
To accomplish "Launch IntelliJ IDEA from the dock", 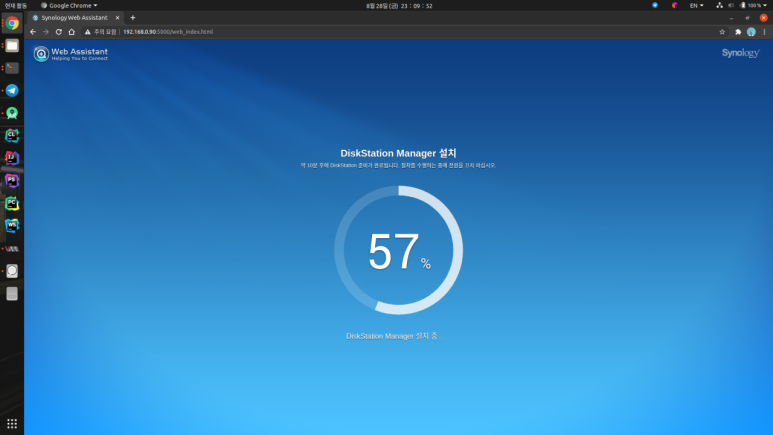I will click(x=12, y=158).
